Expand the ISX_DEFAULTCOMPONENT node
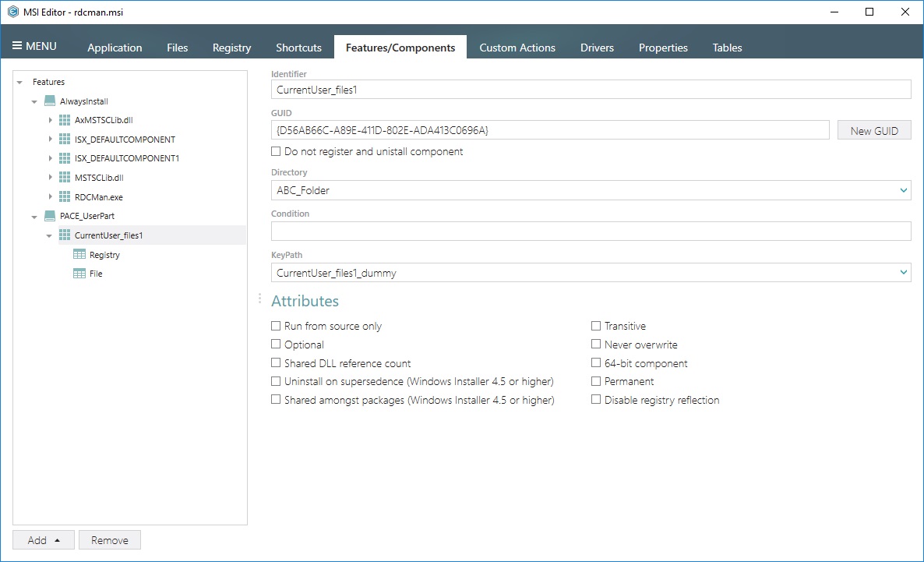924x562 pixels. click(50, 140)
